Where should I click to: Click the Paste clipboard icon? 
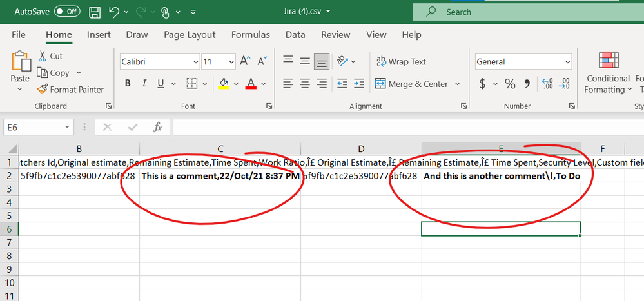tap(21, 61)
